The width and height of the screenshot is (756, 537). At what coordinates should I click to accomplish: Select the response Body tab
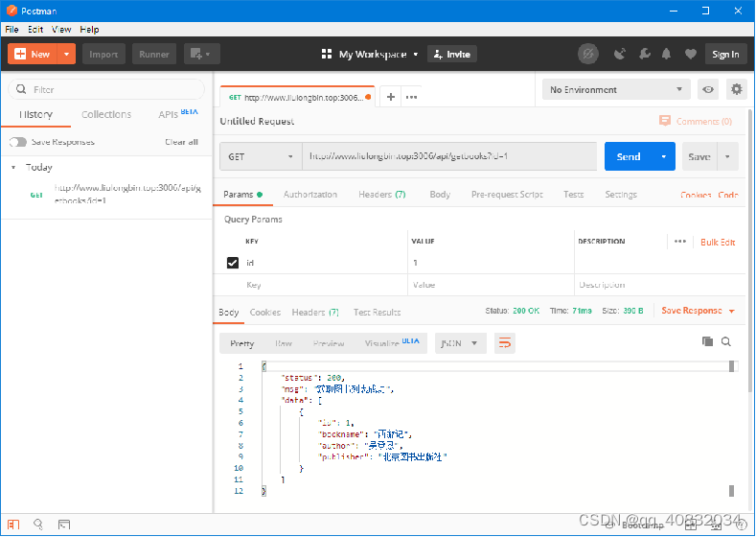(229, 313)
